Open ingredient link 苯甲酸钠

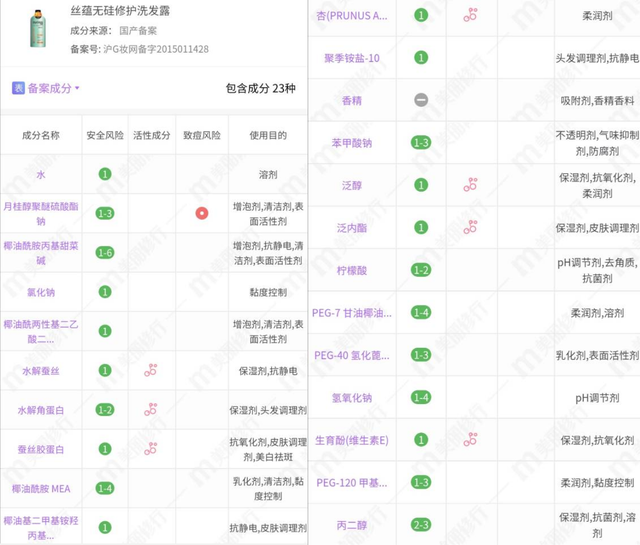coord(352,143)
